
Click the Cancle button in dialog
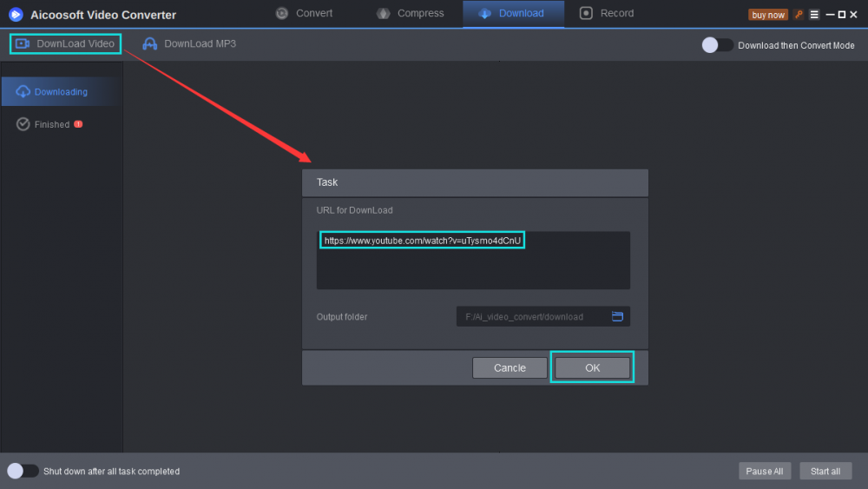[x=510, y=367]
